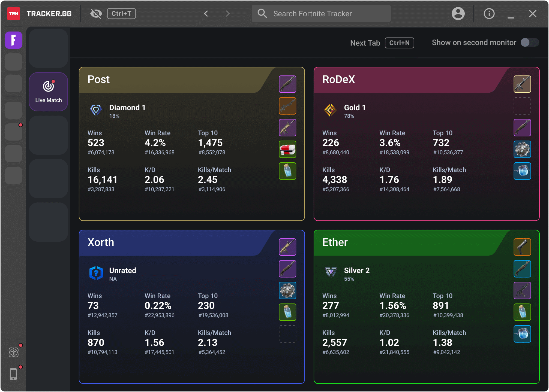The height and width of the screenshot is (392, 549).
Task: Click the Next Tab Ctrl+N button
Action: [382, 43]
